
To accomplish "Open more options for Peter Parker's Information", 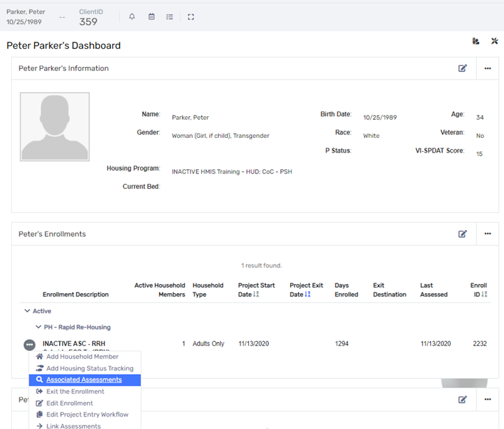I will pyautogui.click(x=487, y=68).
